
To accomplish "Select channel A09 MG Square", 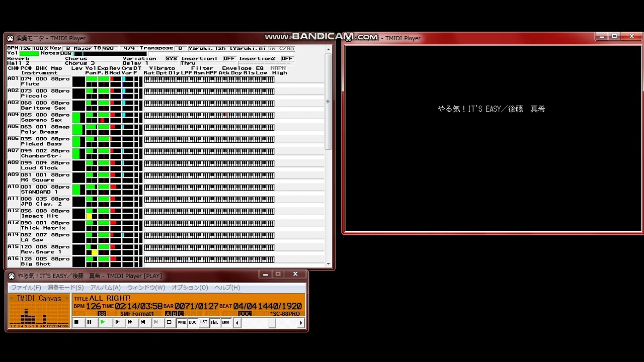I will click(x=39, y=177).
